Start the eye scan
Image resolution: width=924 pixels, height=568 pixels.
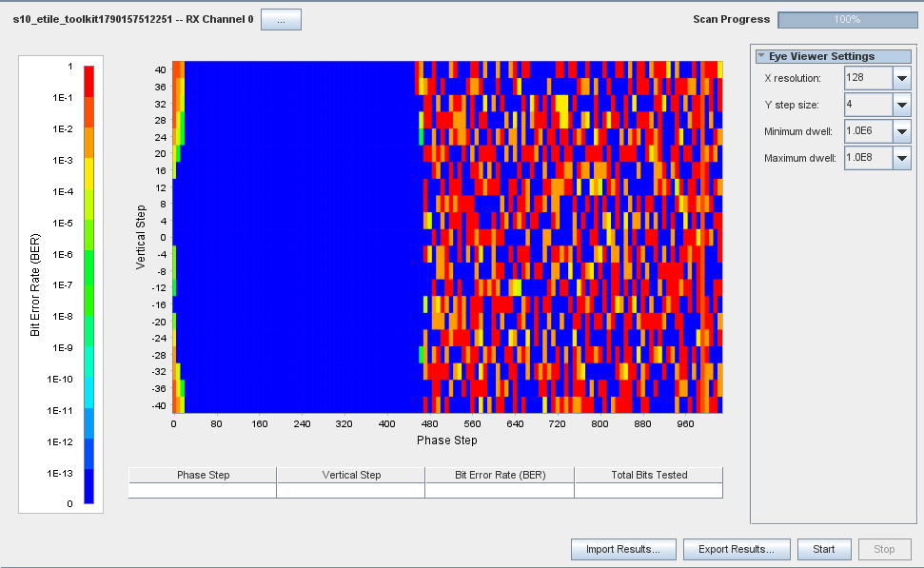[x=824, y=549]
